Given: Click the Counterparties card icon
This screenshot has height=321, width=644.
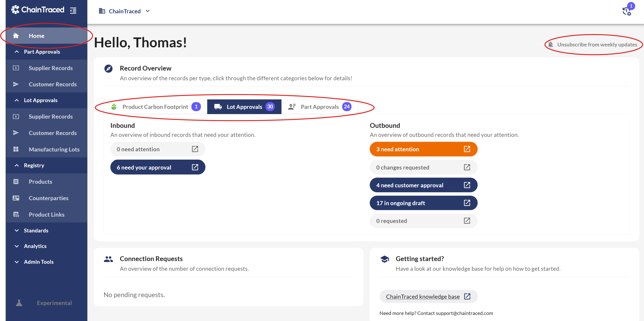Looking at the screenshot, I should [16, 198].
